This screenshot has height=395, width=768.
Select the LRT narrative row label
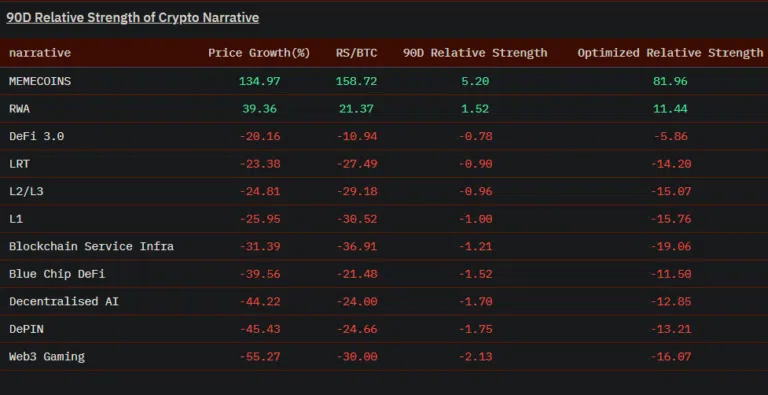pos(19,164)
